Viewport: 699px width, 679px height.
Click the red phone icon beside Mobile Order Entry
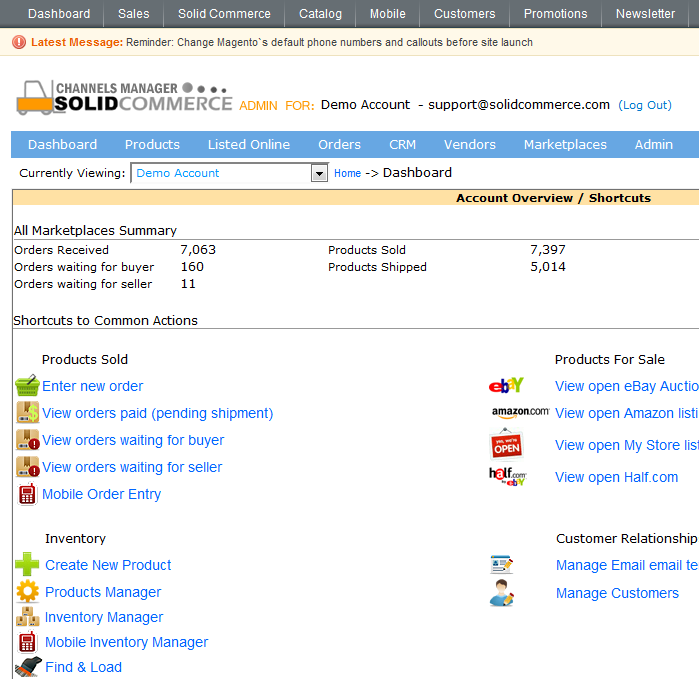[27, 494]
